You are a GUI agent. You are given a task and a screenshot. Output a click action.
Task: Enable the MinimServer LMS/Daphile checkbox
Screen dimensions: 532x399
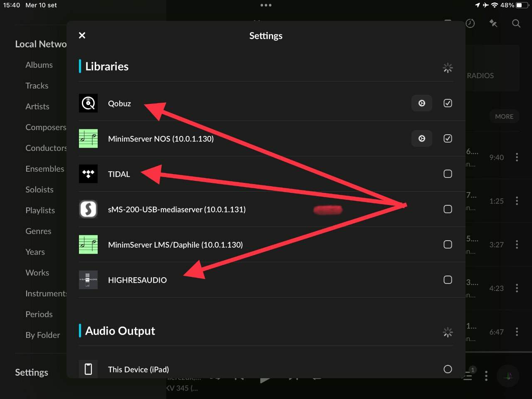click(448, 244)
